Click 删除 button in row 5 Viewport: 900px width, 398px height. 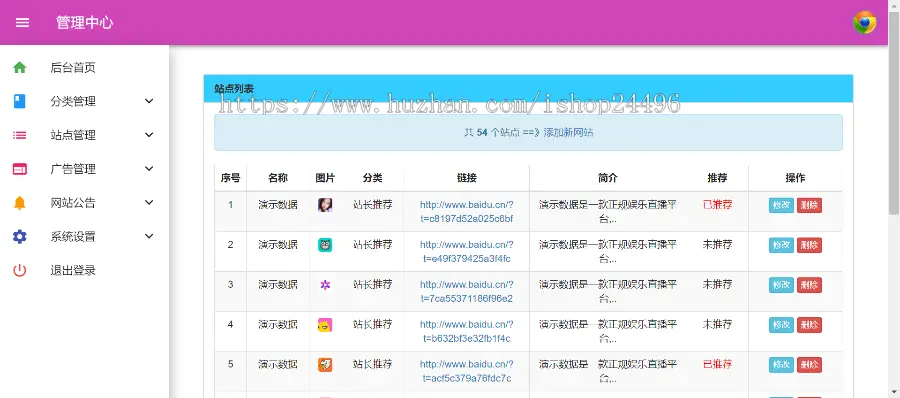[809, 365]
